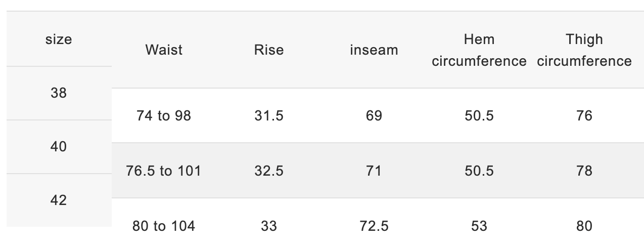Click the "74 to 98" waist cell
Viewport: 644px width, 245px height.
164,116
